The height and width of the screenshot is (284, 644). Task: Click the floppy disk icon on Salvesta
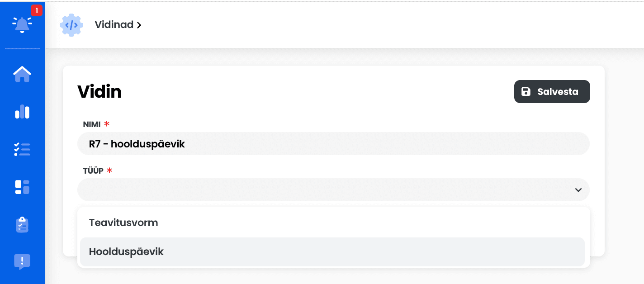pyautogui.click(x=526, y=92)
